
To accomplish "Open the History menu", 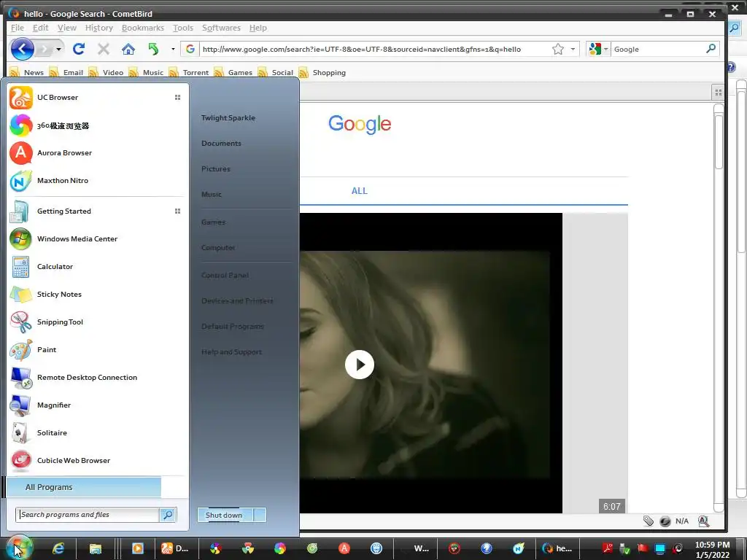I will click(99, 28).
